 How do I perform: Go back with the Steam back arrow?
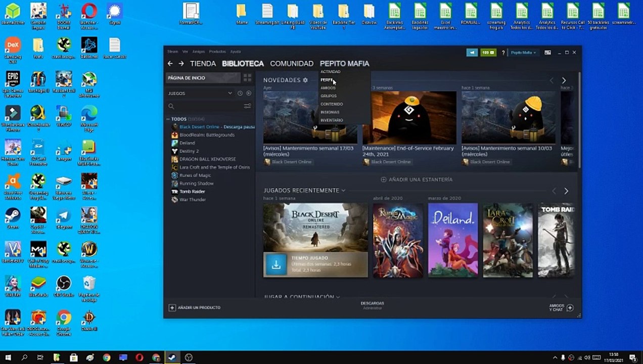[170, 64]
